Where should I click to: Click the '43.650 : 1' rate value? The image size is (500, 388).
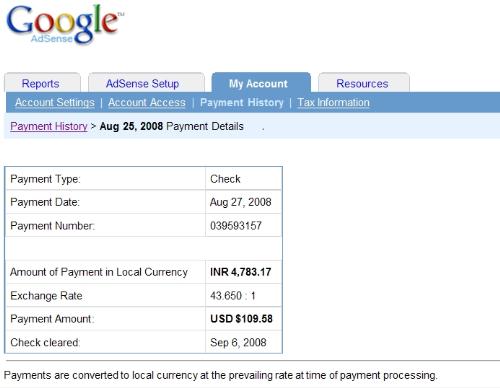pos(233,296)
